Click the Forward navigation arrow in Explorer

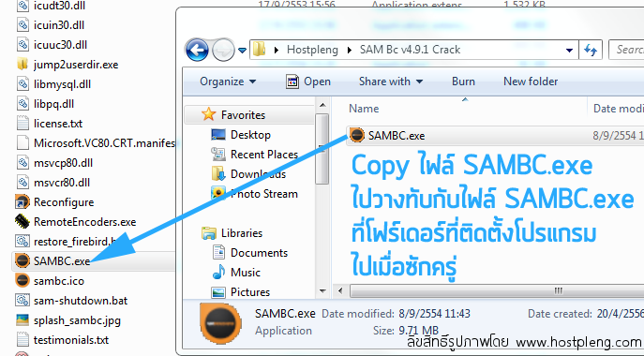coord(223,50)
